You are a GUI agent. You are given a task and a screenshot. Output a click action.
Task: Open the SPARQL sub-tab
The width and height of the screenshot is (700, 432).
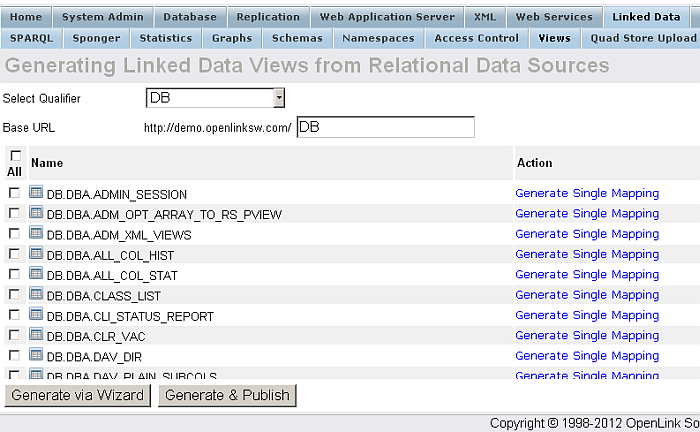point(31,38)
